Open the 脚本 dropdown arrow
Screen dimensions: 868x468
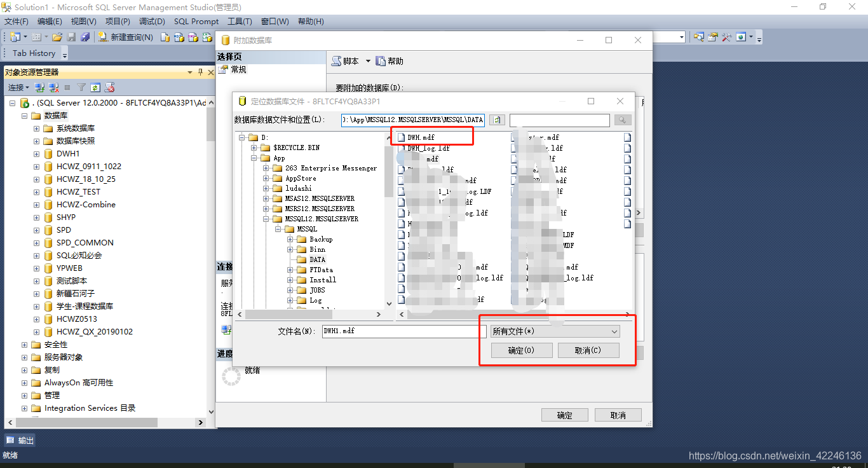367,61
